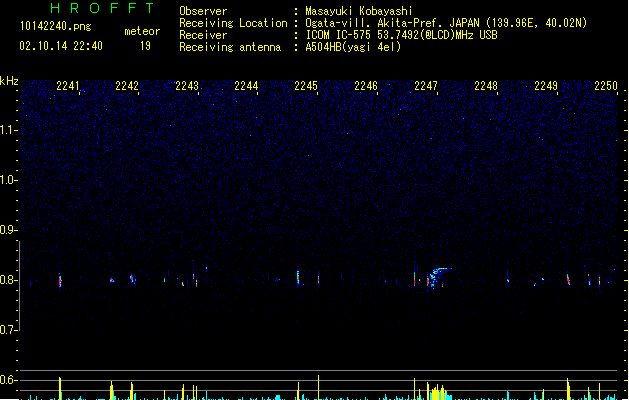This screenshot has height=400, width=629.
Task: Click the Receiving Location label
Action: (x=233, y=23)
